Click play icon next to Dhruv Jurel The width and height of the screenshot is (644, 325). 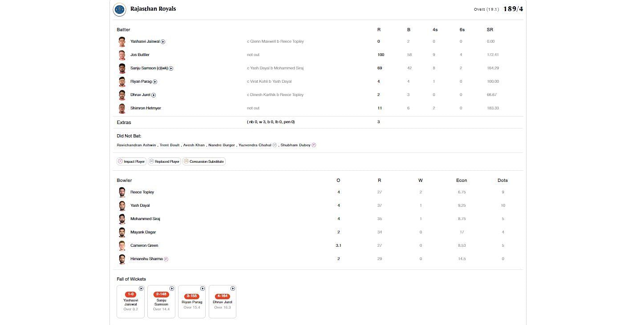pos(154,95)
